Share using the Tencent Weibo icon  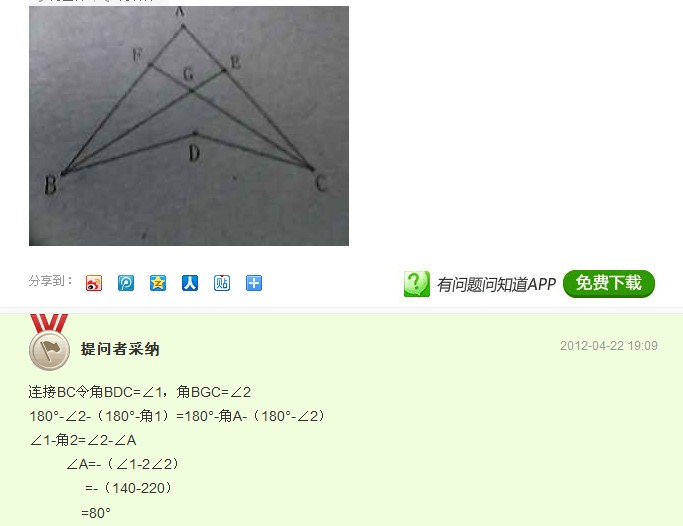click(x=126, y=283)
